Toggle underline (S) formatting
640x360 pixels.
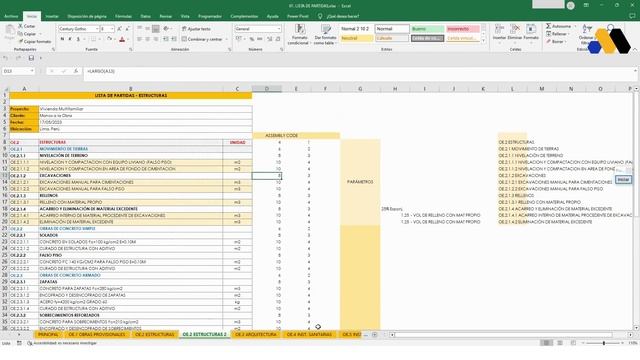(x=78, y=39)
